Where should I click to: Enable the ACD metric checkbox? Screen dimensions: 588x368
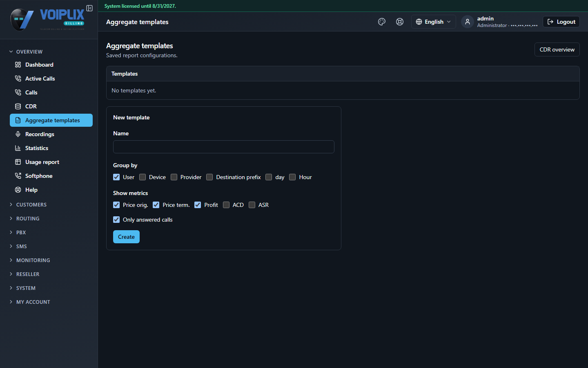click(x=226, y=205)
